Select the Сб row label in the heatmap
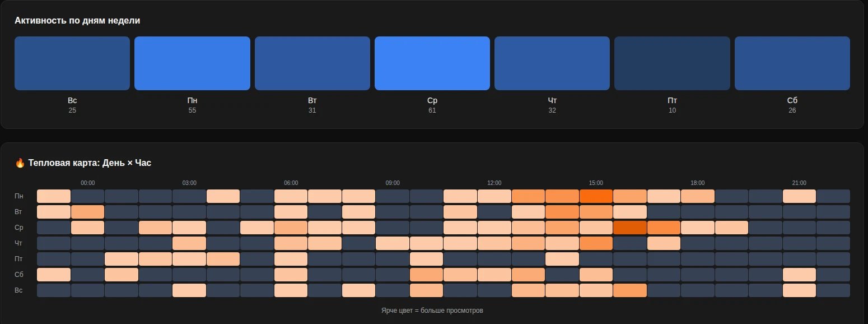Viewport: 868px width, 324px height. (x=19, y=275)
